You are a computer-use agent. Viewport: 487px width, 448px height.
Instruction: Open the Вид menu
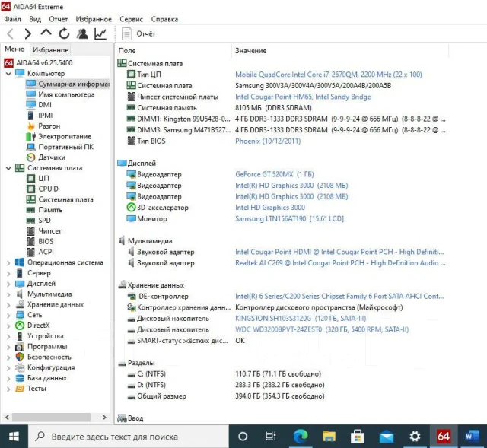(x=35, y=19)
